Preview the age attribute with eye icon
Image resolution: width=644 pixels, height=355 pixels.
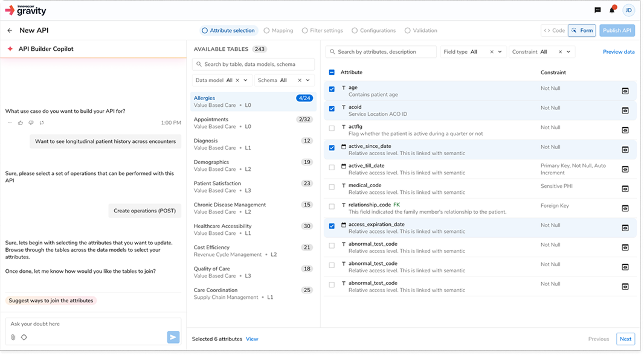[x=625, y=91]
